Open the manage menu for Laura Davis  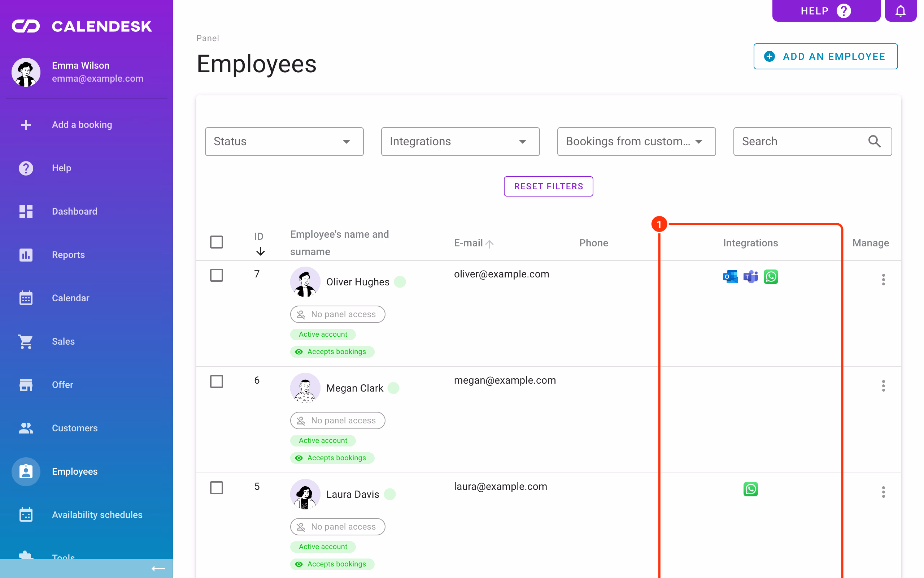click(x=883, y=492)
